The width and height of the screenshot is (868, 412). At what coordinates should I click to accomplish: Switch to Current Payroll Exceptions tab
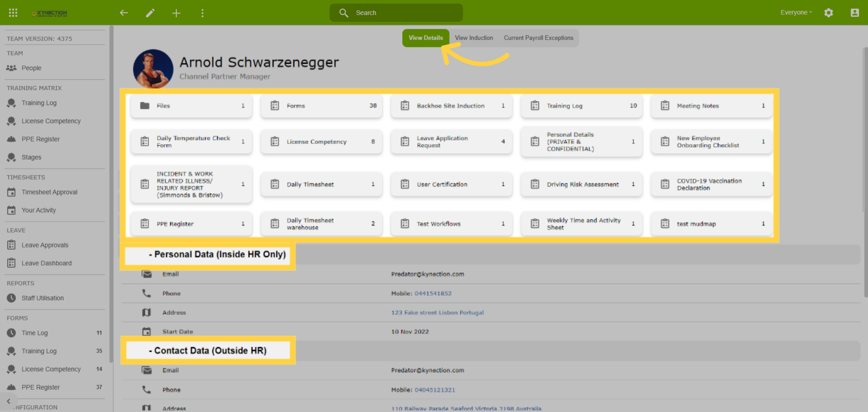click(x=539, y=38)
